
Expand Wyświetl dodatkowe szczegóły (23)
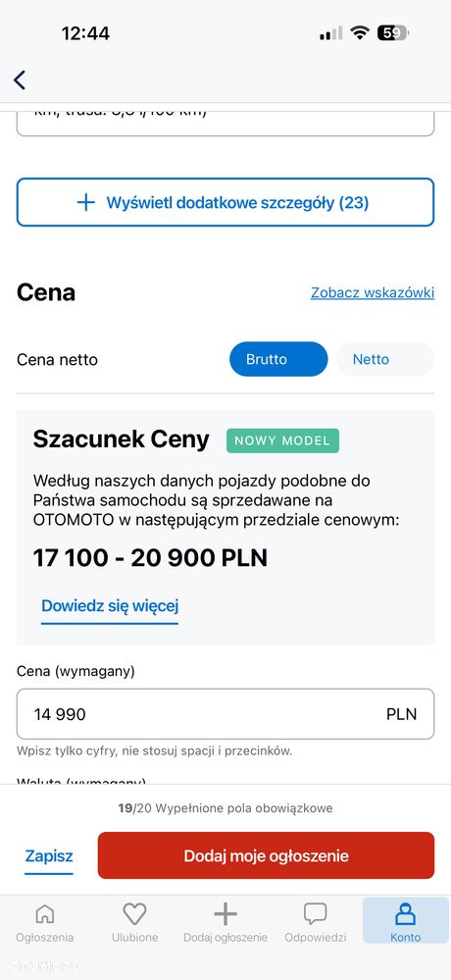[x=225, y=202]
